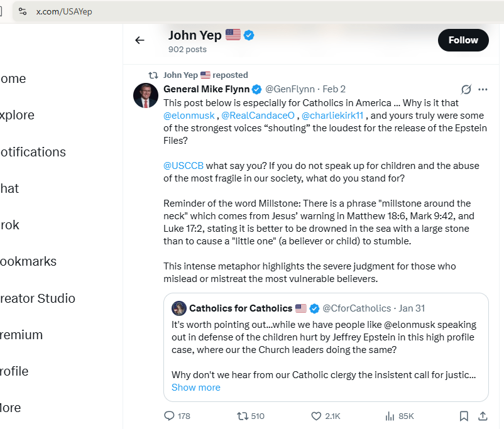Go to Bookmarks in sidebar
The width and height of the screenshot is (504, 429).
point(28,261)
